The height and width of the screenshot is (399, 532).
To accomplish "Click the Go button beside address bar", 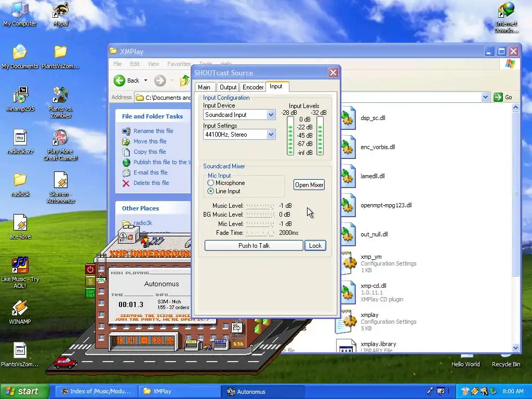I will coord(503,97).
